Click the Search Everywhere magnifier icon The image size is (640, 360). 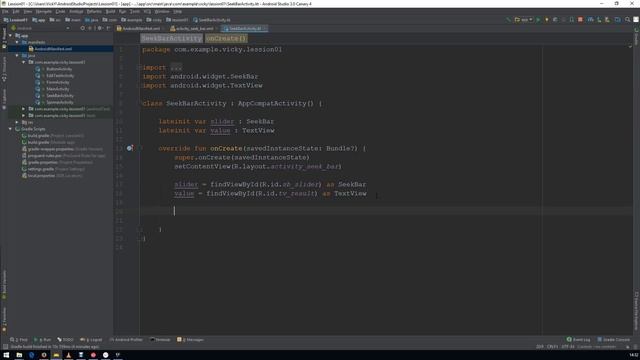[627, 20]
